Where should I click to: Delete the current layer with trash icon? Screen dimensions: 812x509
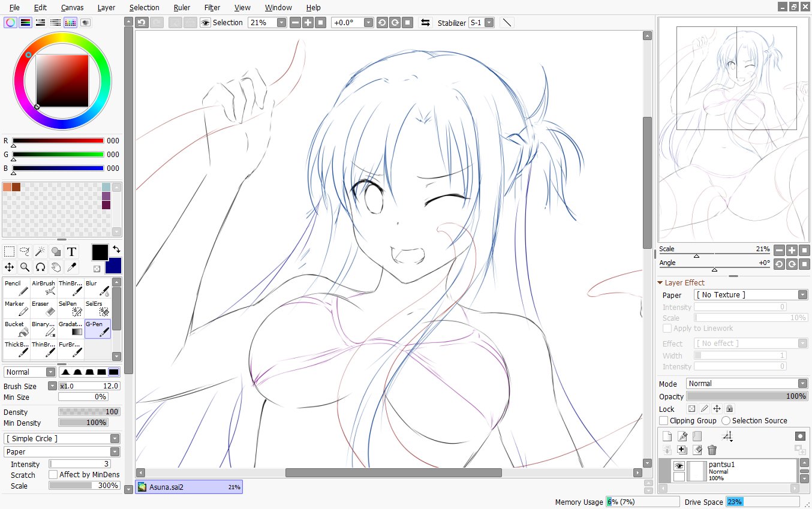[712, 450]
